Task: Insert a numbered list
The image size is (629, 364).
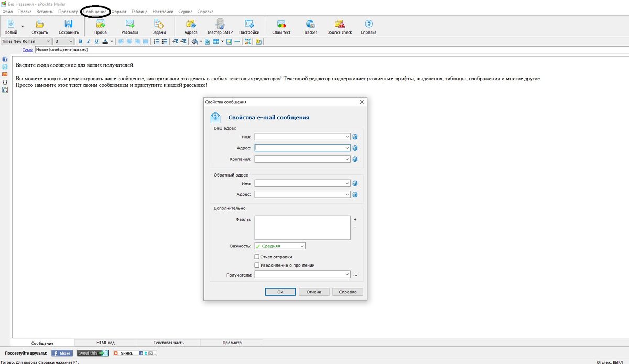Action: (156, 41)
